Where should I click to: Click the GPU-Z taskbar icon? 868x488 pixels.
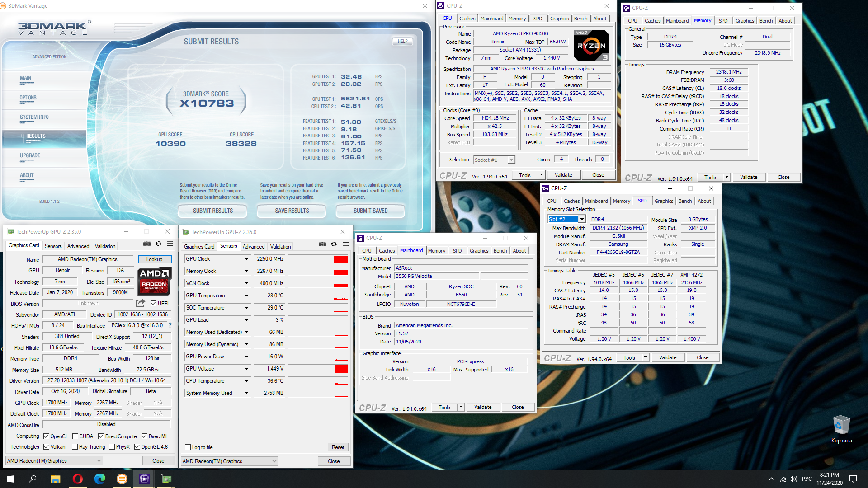coord(166,479)
